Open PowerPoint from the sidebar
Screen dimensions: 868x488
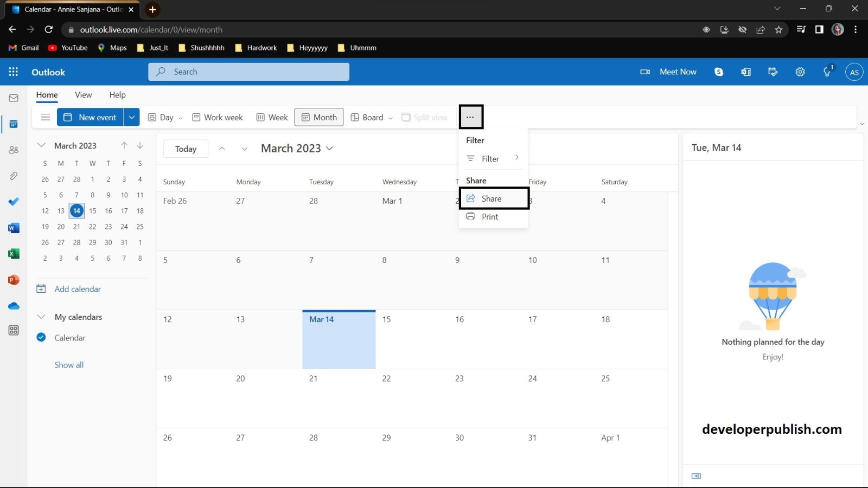pos(14,279)
